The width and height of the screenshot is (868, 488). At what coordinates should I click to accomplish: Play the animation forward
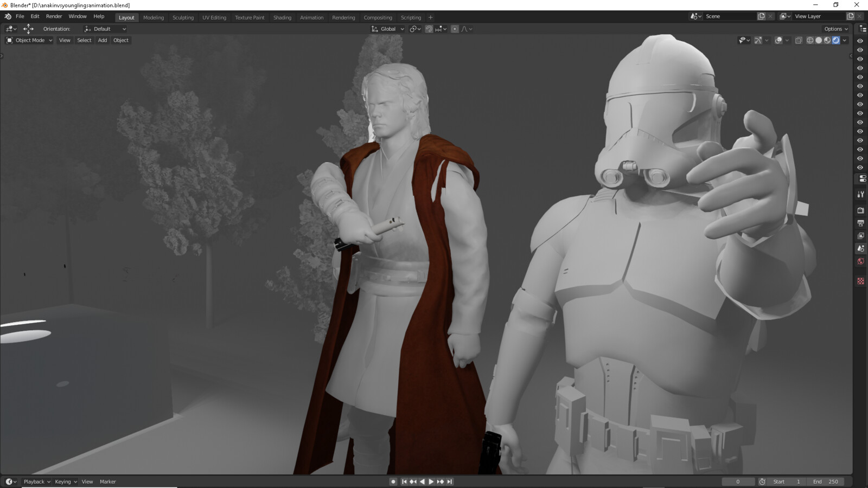click(x=431, y=481)
